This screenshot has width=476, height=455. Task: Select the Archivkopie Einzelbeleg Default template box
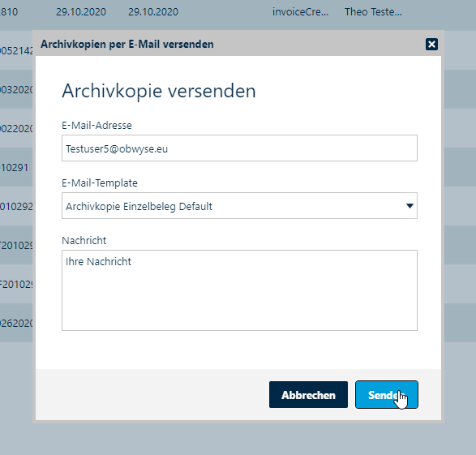click(239, 205)
